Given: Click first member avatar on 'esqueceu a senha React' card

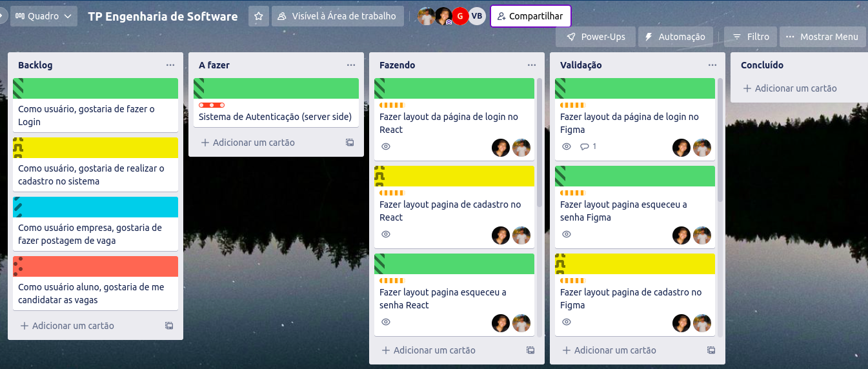Looking at the screenshot, I should (501, 323).
